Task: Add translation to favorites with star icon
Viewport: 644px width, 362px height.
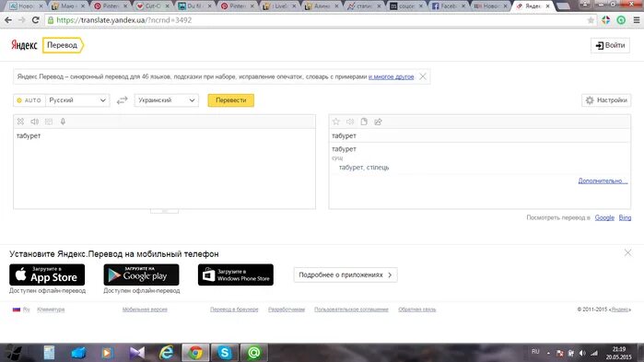Action: pyautogui.click(x=336, y=122)
